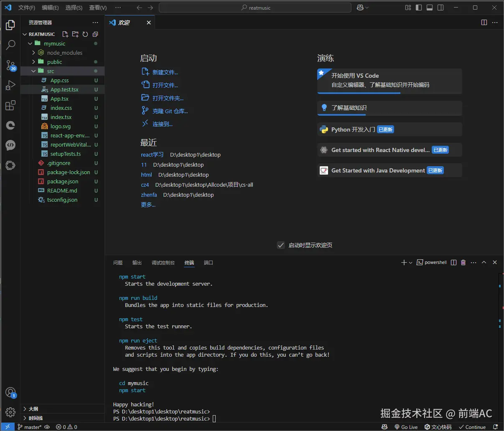The height and width of the screenshot is (431, 504).
Task: Refresh the explorer file tree
Action: pyautogui.click(x=85, y=34)
